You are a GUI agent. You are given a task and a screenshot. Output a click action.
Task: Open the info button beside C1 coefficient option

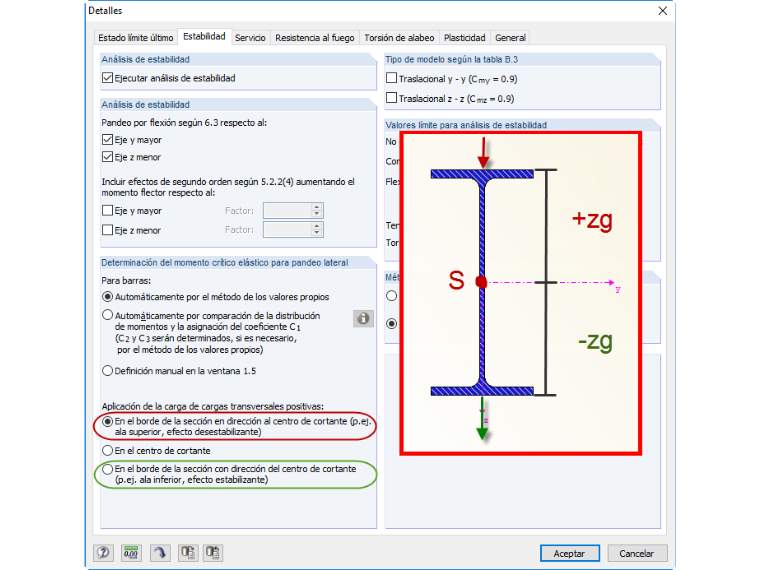point(363,318)
